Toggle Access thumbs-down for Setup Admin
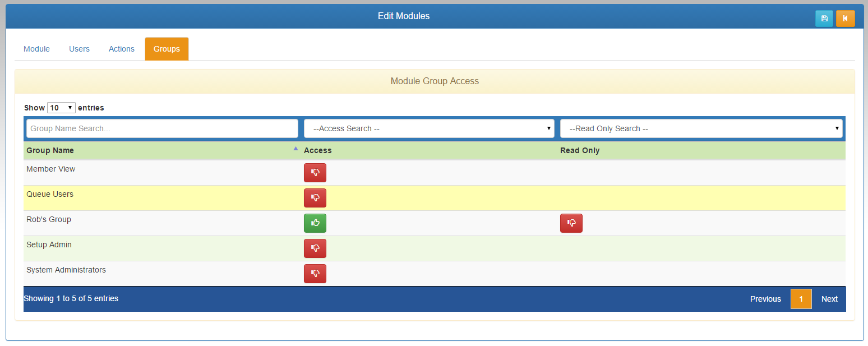 pyautogui.click(x=315, y=248)
